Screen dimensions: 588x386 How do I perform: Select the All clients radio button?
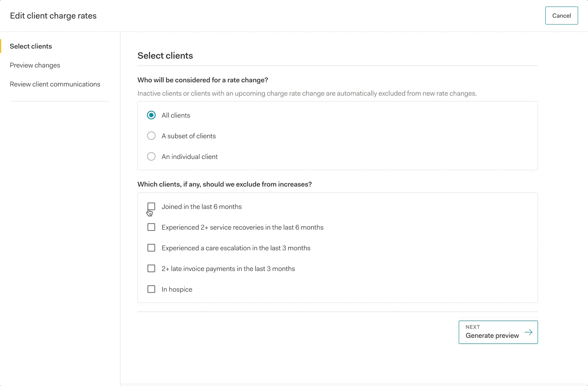tap(151, 115)
